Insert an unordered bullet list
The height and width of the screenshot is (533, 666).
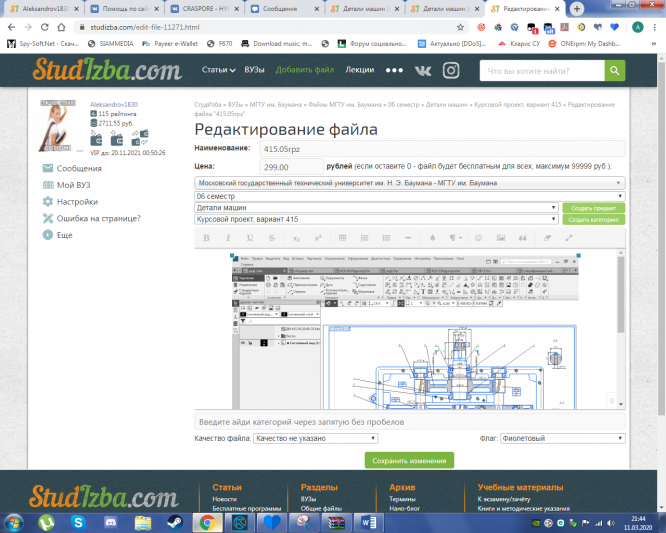click(386, 238)
